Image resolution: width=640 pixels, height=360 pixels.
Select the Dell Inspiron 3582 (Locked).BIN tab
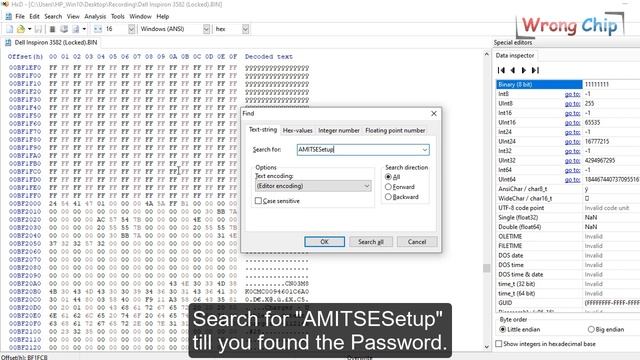point(51,42)
